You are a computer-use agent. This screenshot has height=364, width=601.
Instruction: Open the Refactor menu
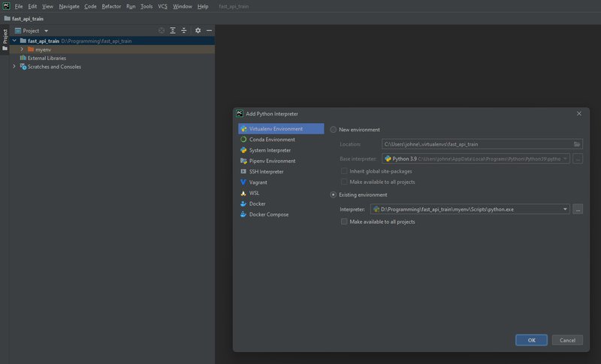pyautogui.click(x=111, y=6)
